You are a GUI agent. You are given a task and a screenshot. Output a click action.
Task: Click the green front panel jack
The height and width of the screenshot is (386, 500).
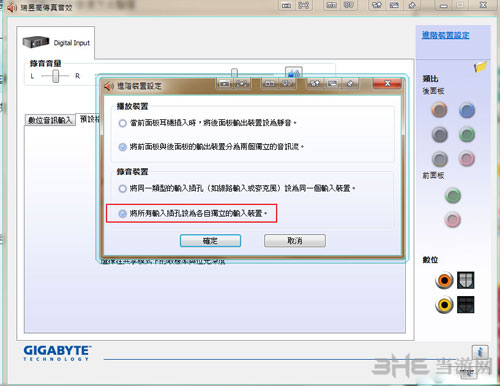point(453,196)
